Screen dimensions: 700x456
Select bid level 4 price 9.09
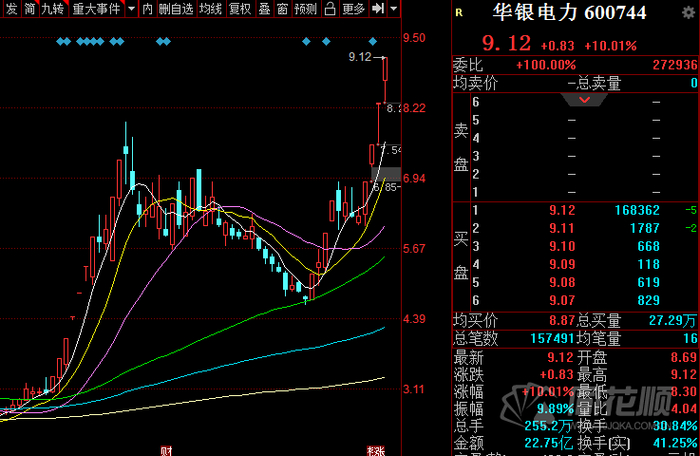562,264
